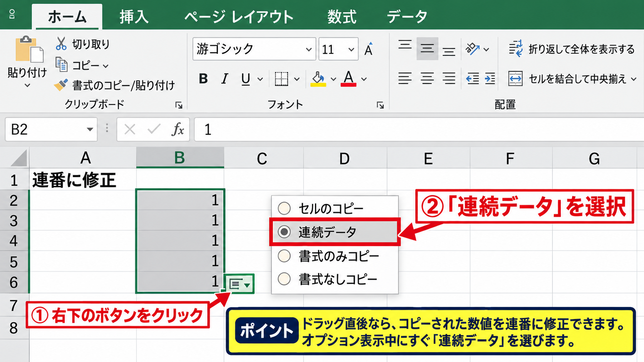Viewport: 644px width, 362px height.
Task: Toggle Bold formatting
Action: [x=203, y=79]
